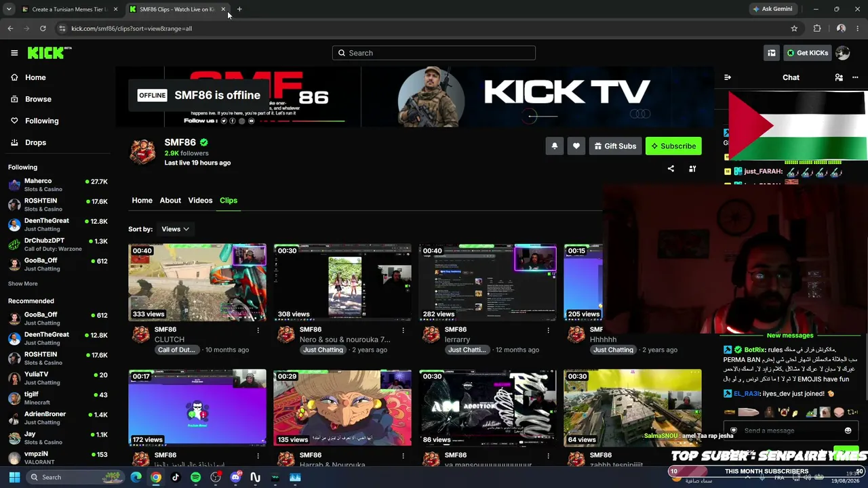
Task: Toggle follow heart for SMF86
Action: [576, 146]
